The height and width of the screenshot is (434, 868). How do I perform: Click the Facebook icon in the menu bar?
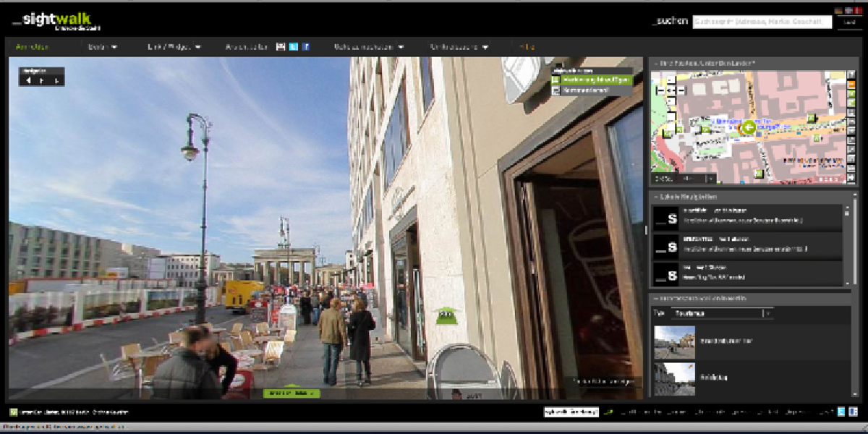[306, 47]
